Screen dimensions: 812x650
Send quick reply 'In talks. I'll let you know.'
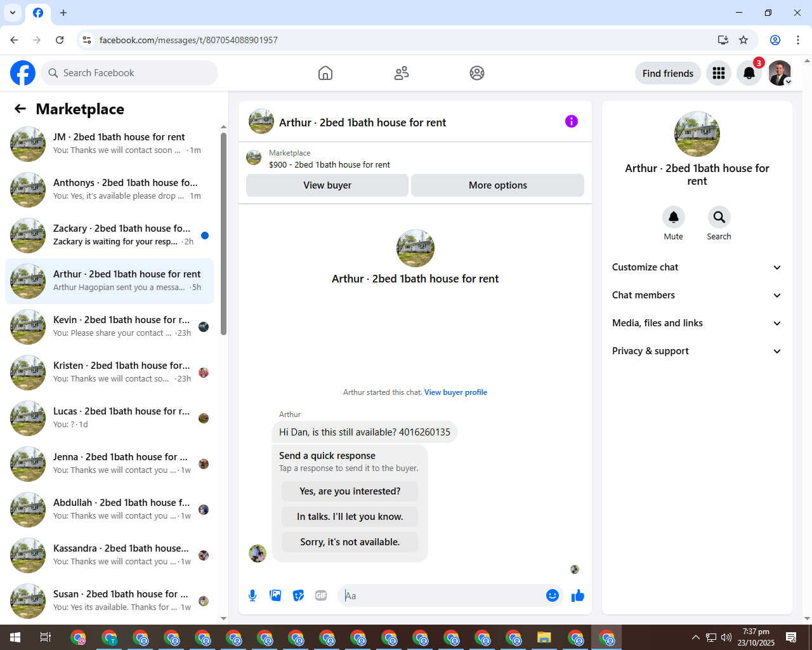pos(350,517)
